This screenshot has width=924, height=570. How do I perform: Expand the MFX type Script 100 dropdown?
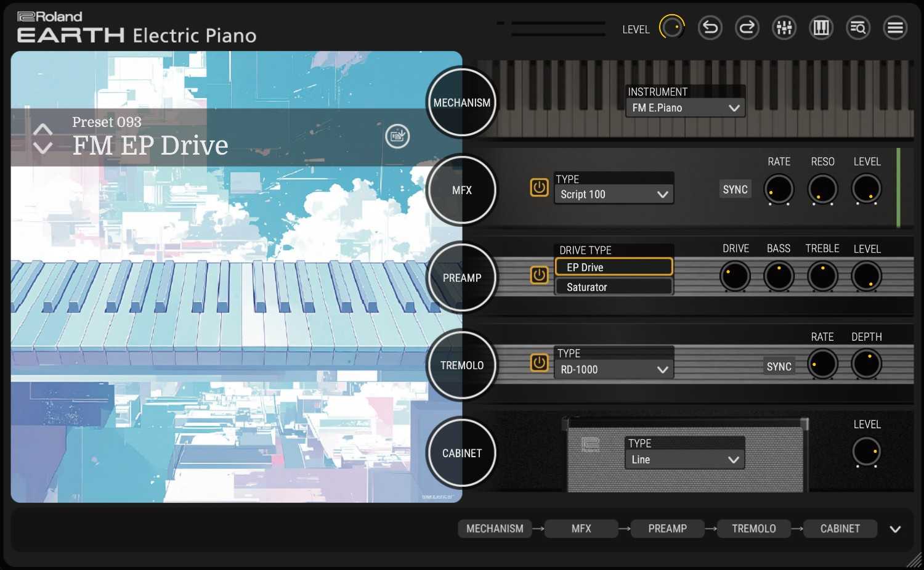614,195
